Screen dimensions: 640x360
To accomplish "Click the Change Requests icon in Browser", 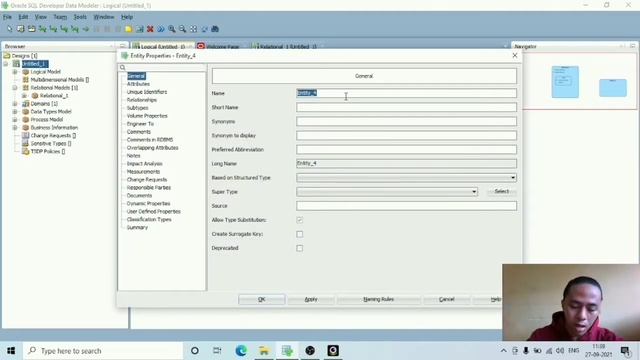I will click(26, 136).
